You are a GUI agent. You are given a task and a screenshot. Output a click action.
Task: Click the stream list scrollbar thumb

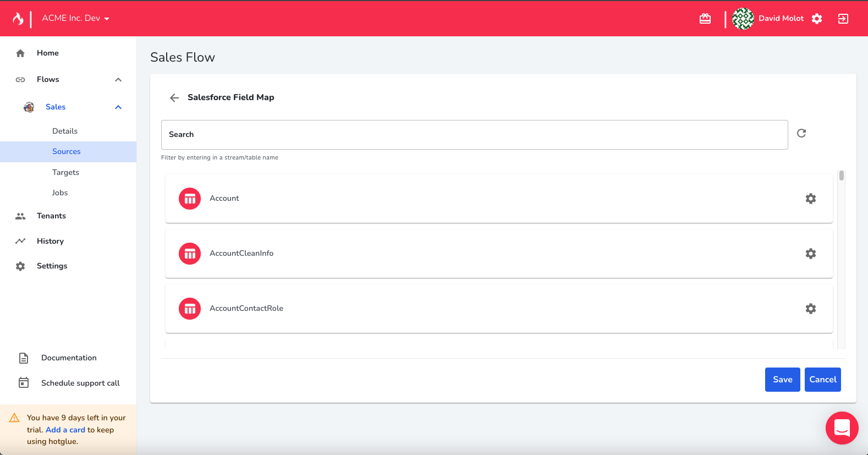coord(842,176)
